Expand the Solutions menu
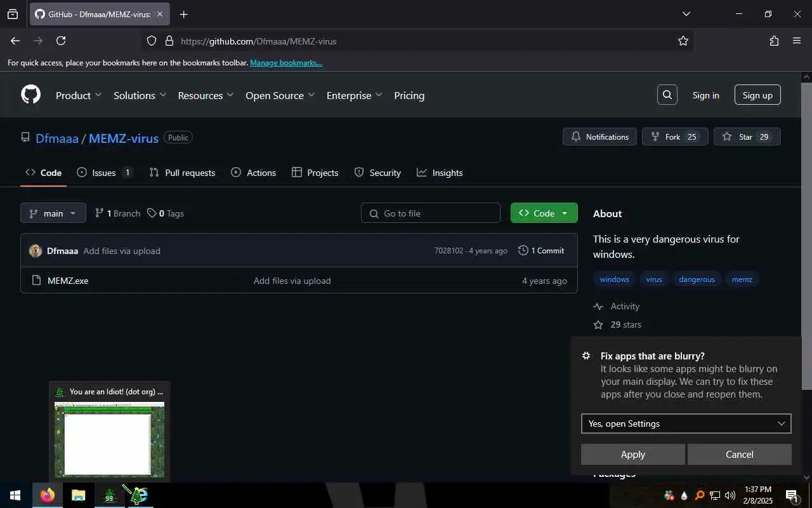Viewport: 812px width, 508px height. (140, 95)
